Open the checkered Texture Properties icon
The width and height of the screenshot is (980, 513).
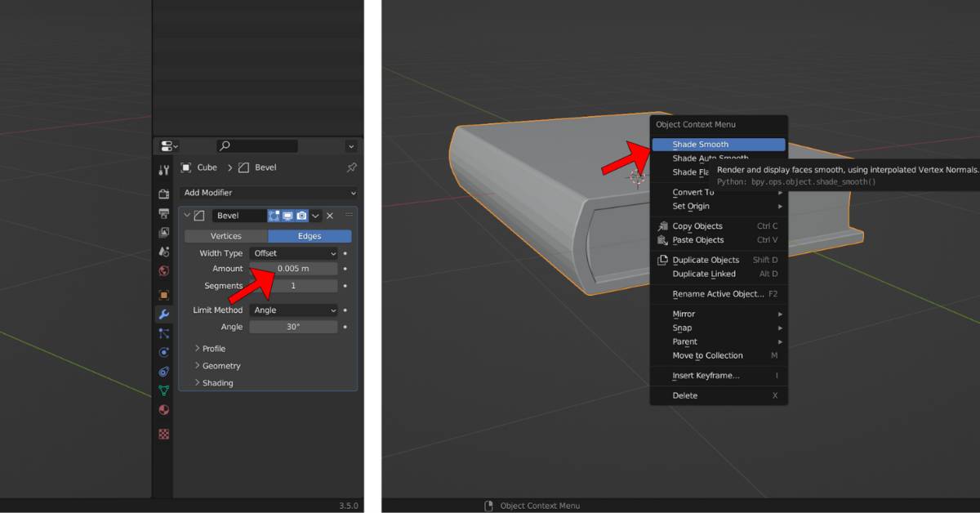click(163, 431)
